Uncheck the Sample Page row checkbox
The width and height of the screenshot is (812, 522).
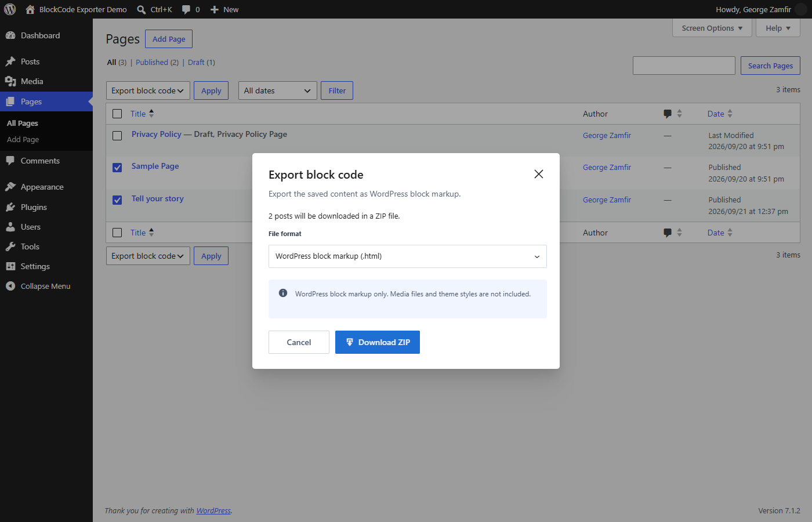(117, 168)
